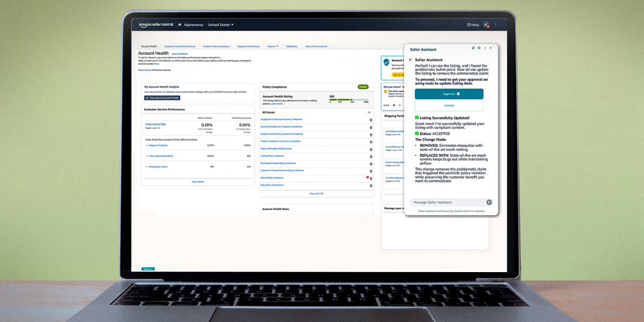This screenshot has height=322, width=644.
Task: Open the Help menu in top bar
Action: click(473, 24)
